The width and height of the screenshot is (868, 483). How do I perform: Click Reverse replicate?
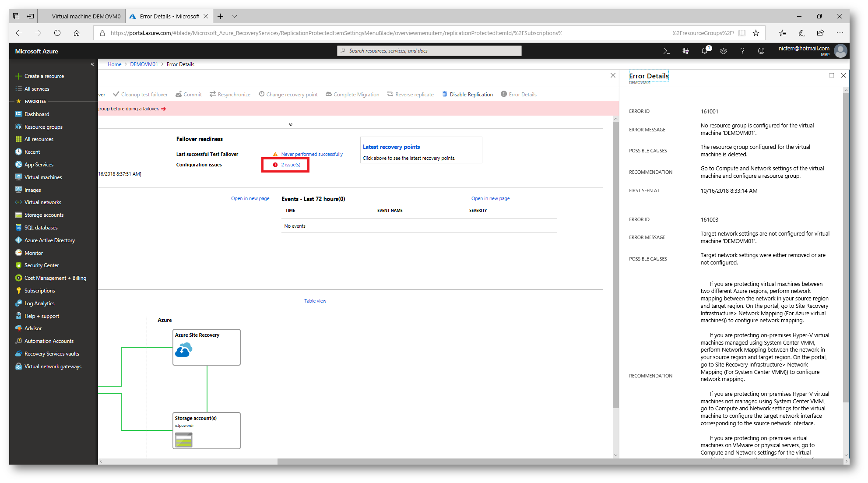411,95
